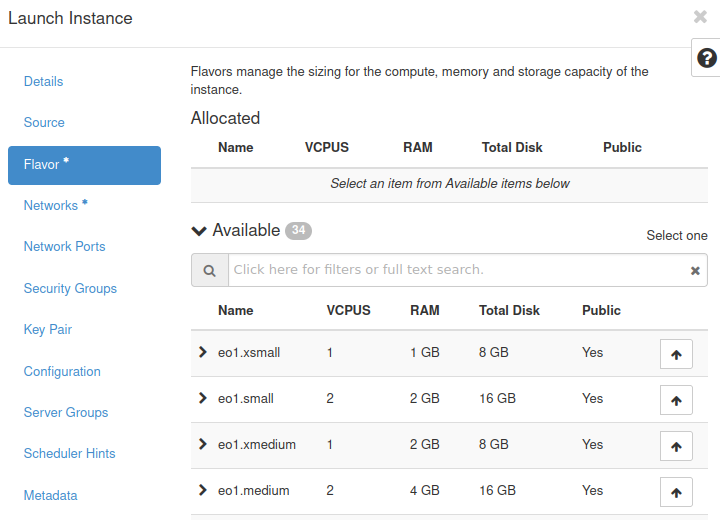Open the Details step
Screen dimensions: 720x520
[x=43, y=81]
